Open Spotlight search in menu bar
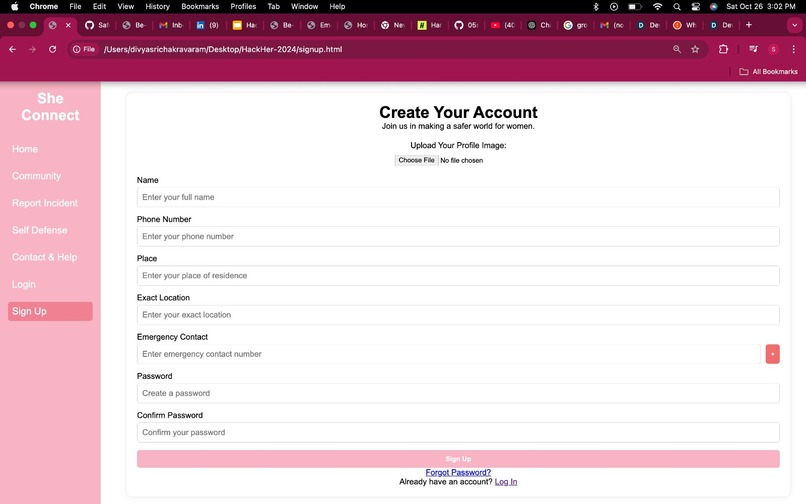The width and height of the screenshot is (806, 504). (x=677, y=6)
